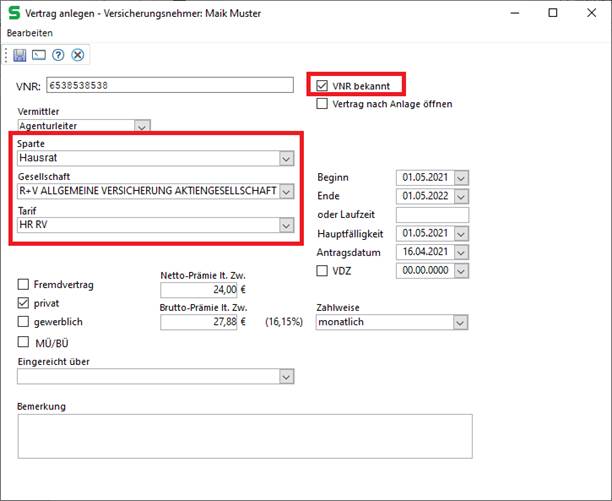Expand the Sparte dropdown
This screenshot has width=612, height=501.
[286, 158]
